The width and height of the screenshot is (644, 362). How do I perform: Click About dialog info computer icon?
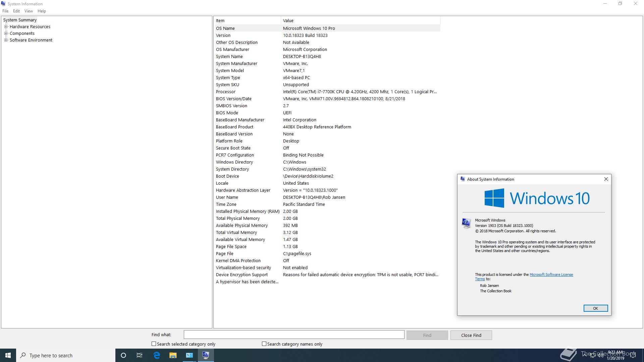click(x=466, y=223)
